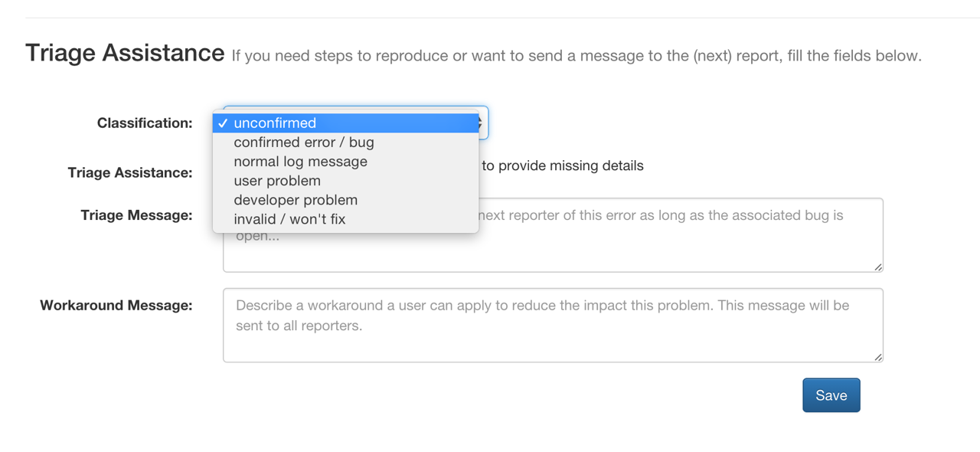Click the 'Triage Message:' label
The height and width of the screenshot is (452, 980).
[x=136, y=216]
